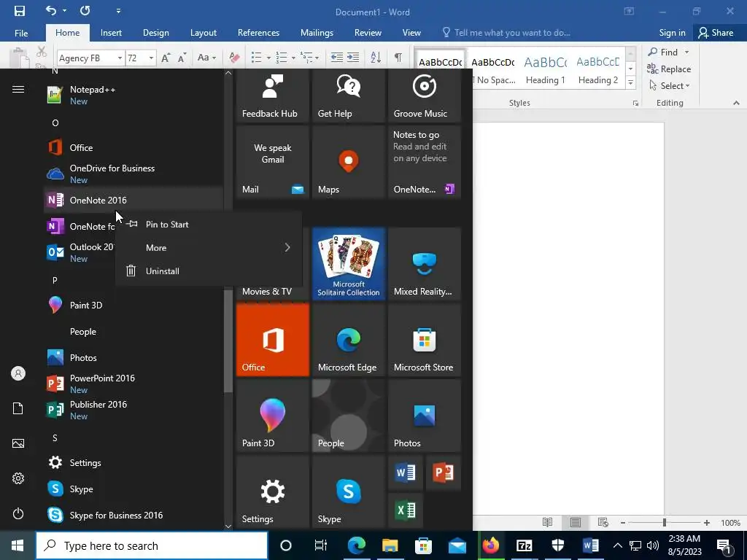Click the zoom-in plus button
The height and width of the screenshot is (560, 747).
706,523
